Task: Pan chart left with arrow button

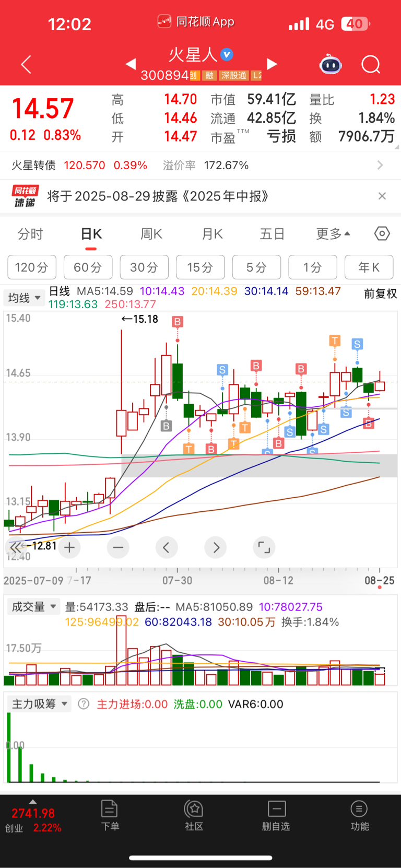Action: pos(167,547)
